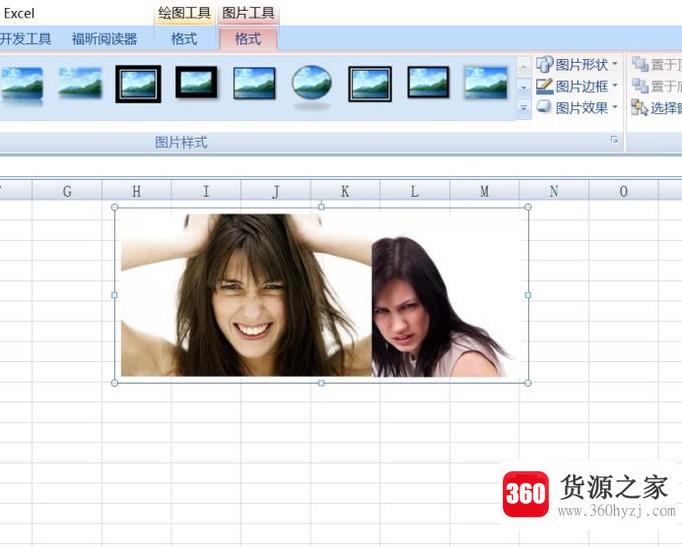682x547 pixels.
Task: Click the bottom-right resize handle of the picture
Action: pyautogui.click(x=528, y=383)
